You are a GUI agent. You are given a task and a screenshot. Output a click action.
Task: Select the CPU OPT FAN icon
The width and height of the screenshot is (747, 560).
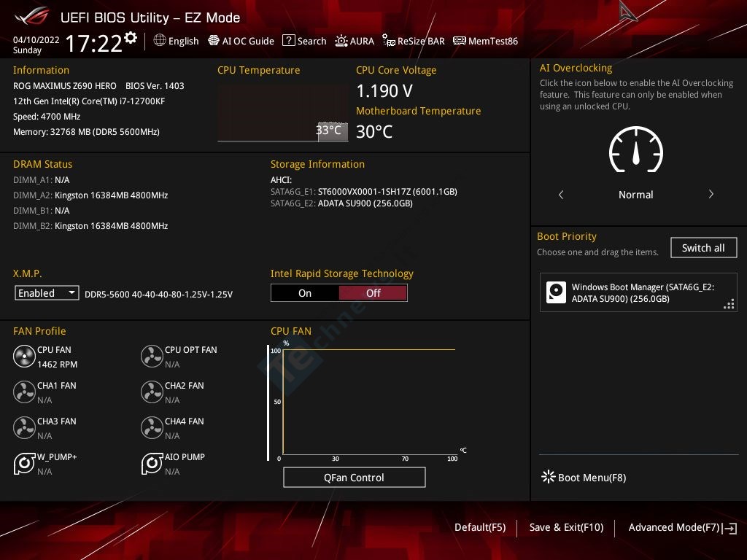(152, 357)
